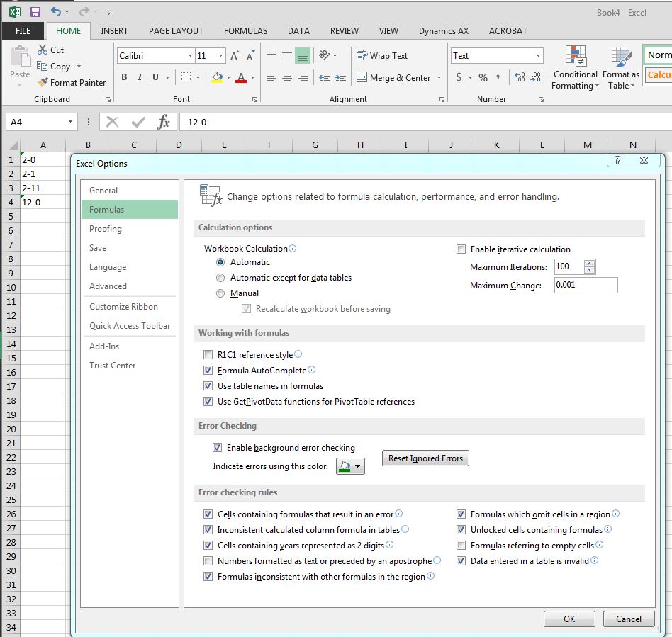Open the error indicator color picker
This screenshot has width=672, height=637.
coord(350,466)
